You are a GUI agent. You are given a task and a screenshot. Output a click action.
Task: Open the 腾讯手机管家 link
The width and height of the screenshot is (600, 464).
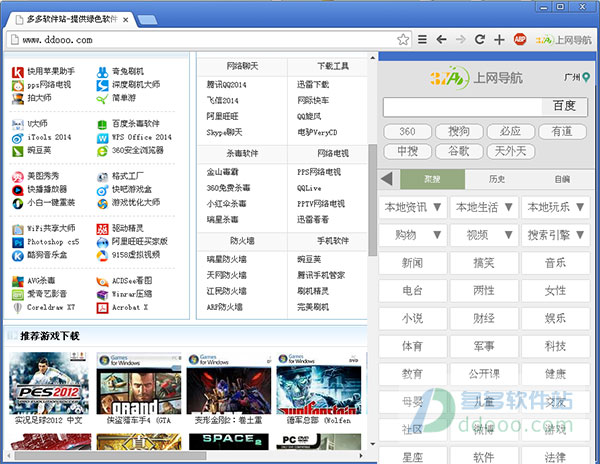[x=321, y=275]
